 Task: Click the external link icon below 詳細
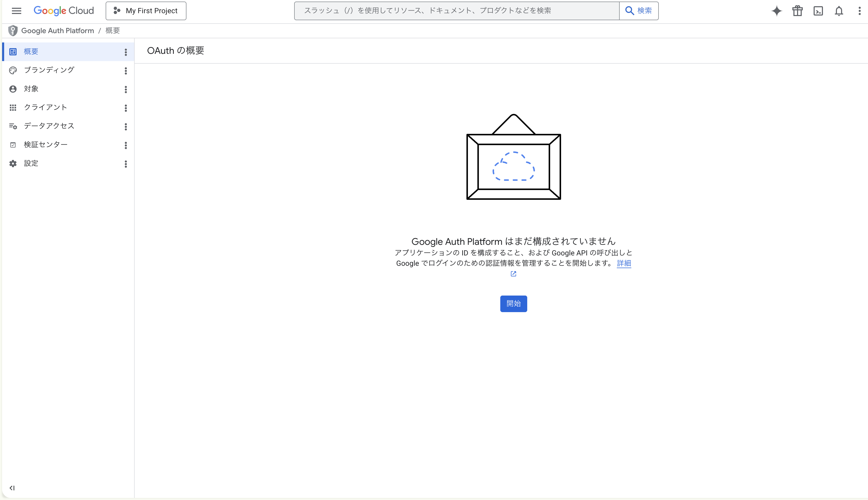513,274
